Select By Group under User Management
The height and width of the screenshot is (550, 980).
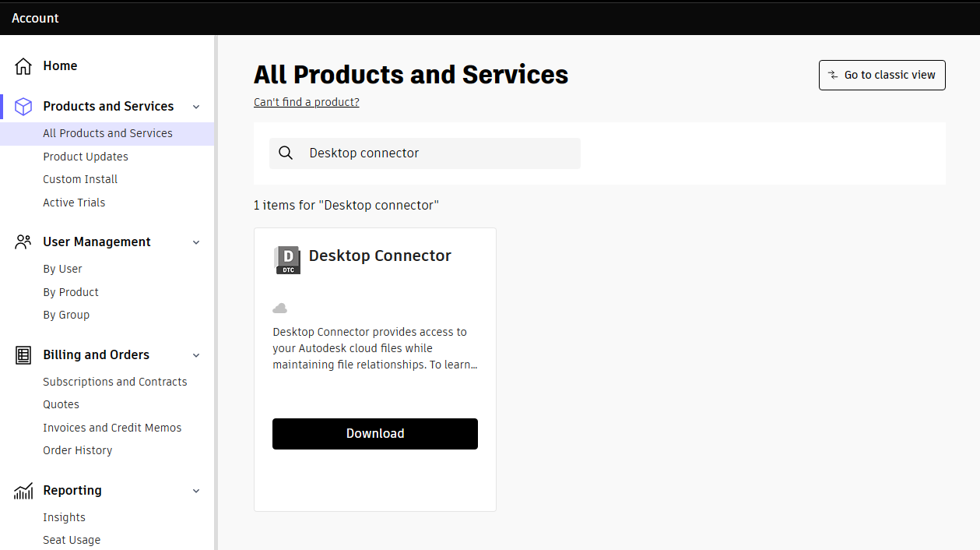point(66,315)
